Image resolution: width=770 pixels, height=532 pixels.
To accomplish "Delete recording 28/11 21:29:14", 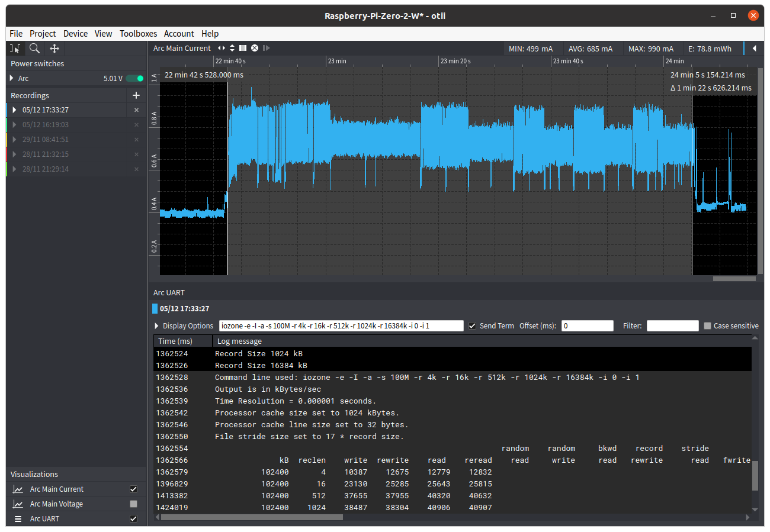I will 136,169.
